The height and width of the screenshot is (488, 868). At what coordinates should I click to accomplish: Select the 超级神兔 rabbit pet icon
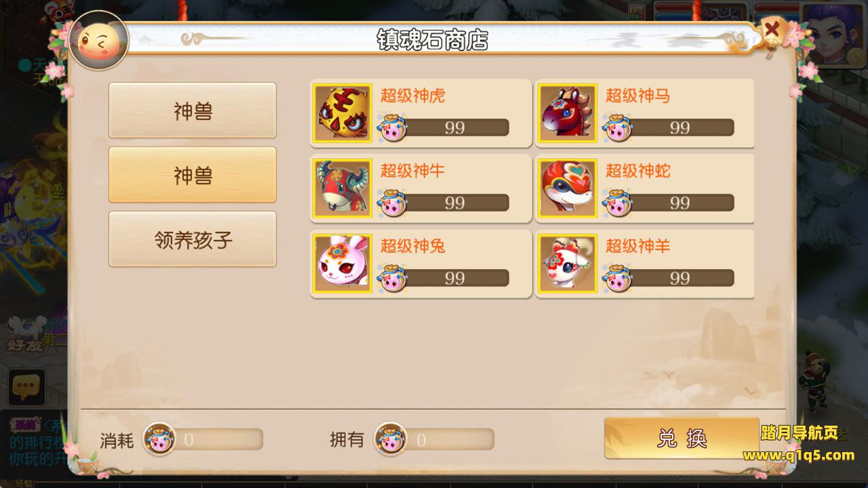click(342, 264)
